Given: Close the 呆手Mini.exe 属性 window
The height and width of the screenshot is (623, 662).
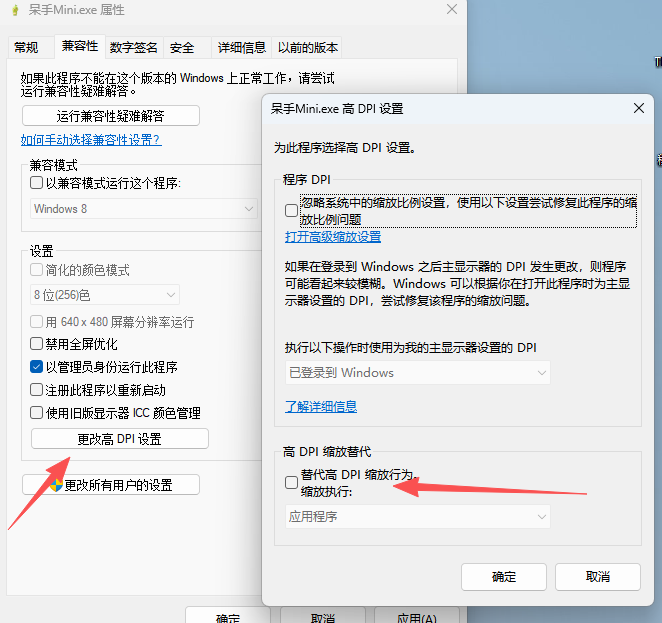Looking at the screenshot, I should 452,9.
